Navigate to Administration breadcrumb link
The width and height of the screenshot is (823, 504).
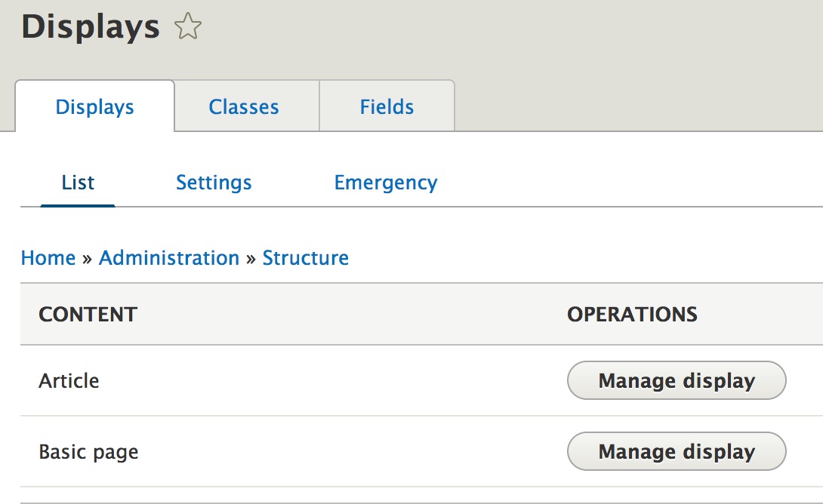169,258
